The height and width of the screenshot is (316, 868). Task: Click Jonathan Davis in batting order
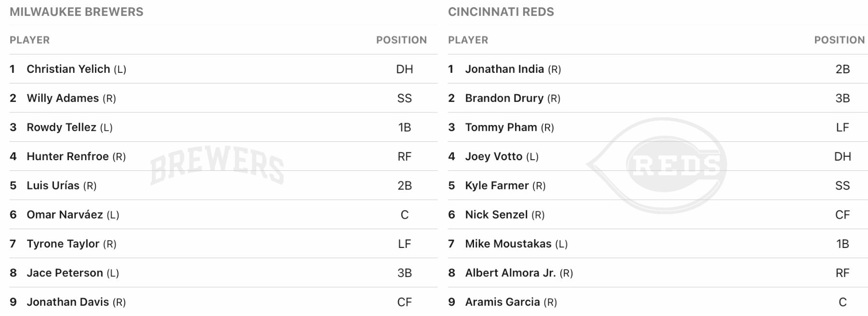pos(68,302)
